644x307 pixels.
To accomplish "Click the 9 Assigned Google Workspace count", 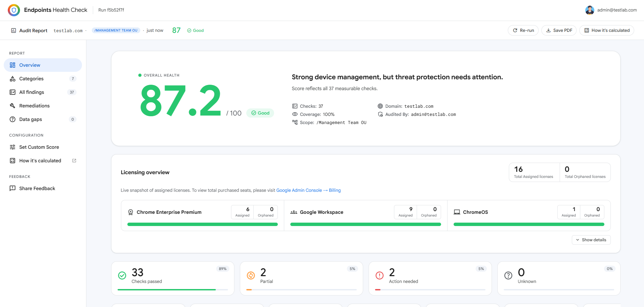I will click(x=406, y=212).
